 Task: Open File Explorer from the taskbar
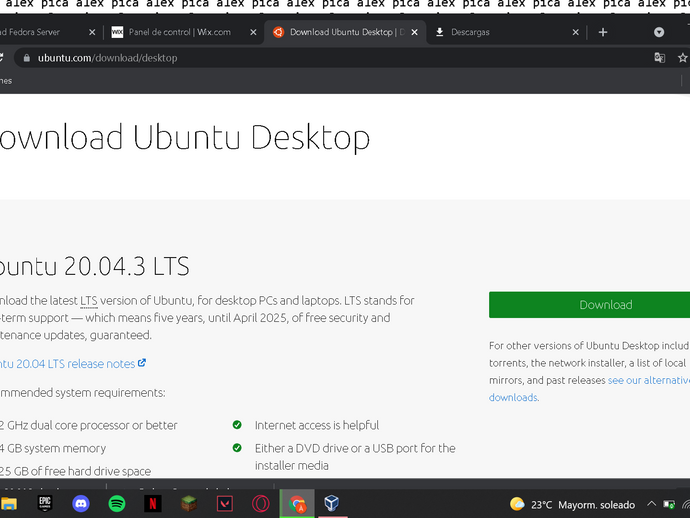(x=8, y=503)
